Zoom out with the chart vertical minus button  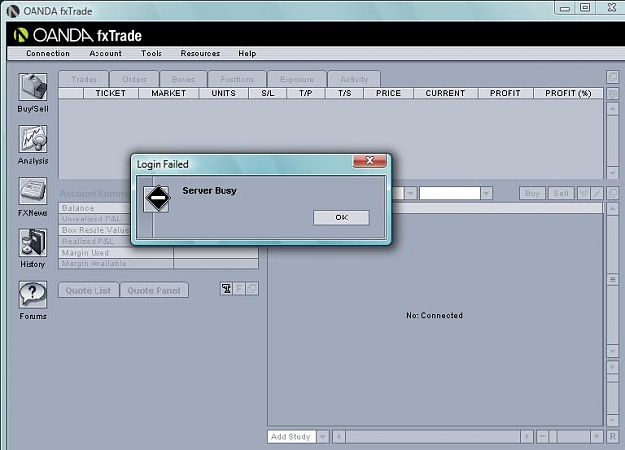612,420
